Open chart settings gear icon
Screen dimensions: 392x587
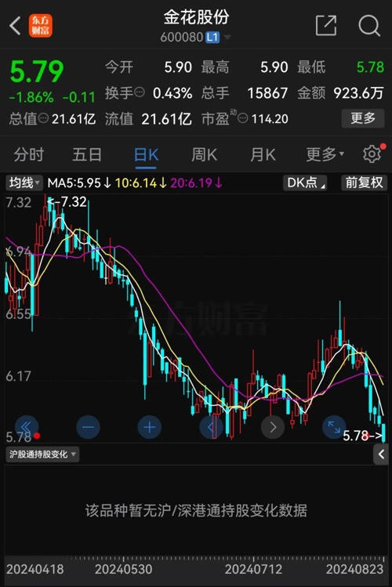pos(372,154)
